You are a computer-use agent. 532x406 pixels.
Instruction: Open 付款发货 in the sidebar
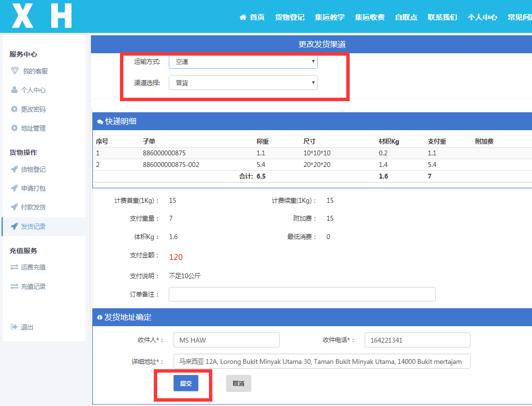pos(33,207)
